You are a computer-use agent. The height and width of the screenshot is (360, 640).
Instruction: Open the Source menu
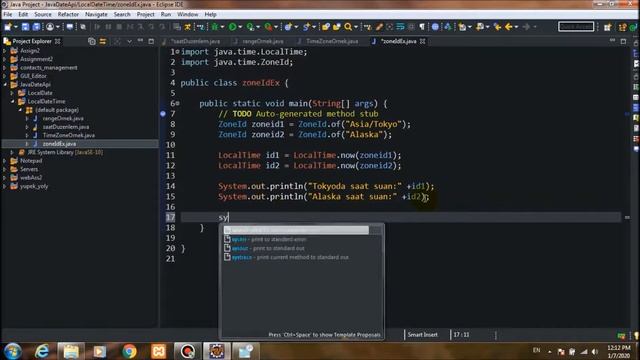point(43,14)
